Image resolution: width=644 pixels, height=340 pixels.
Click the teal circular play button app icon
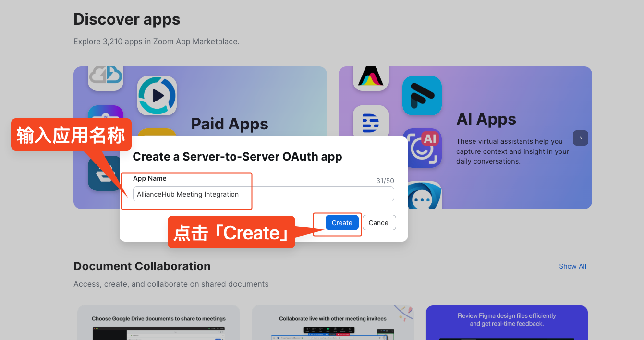(x=157, y=96)
